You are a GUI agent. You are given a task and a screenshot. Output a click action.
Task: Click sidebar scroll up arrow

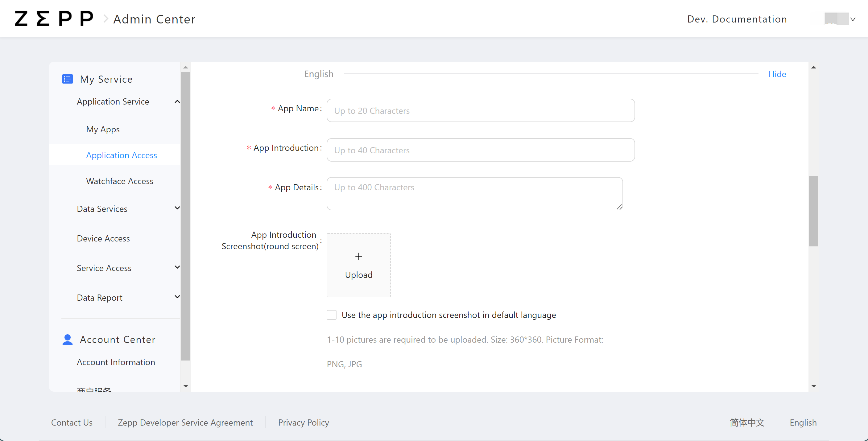point(185,67)
